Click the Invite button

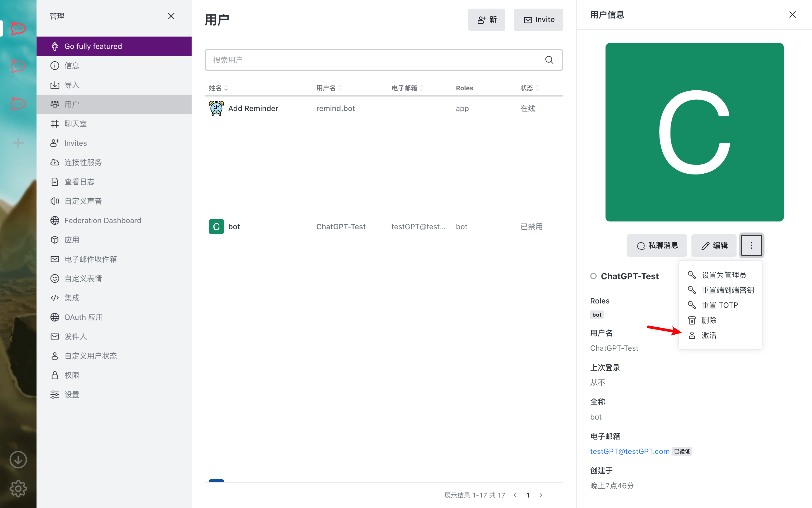pyautogui.click(x=539, y=20)
